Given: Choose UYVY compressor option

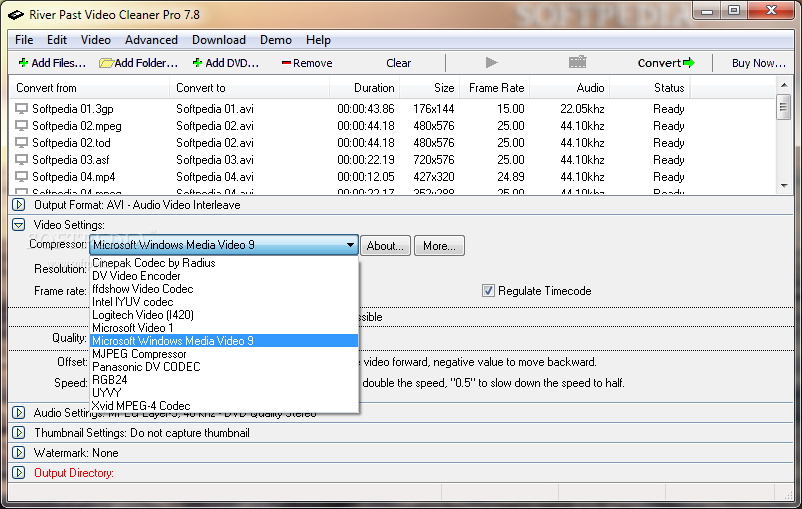Looking at the screenshot, I should pyautogui.click(x=224, y=393).
